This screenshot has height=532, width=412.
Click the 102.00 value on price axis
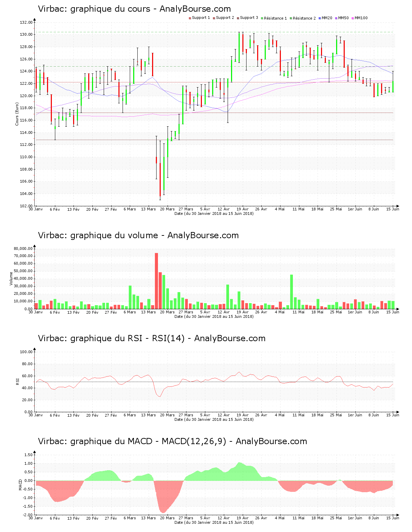pos(26,206)
